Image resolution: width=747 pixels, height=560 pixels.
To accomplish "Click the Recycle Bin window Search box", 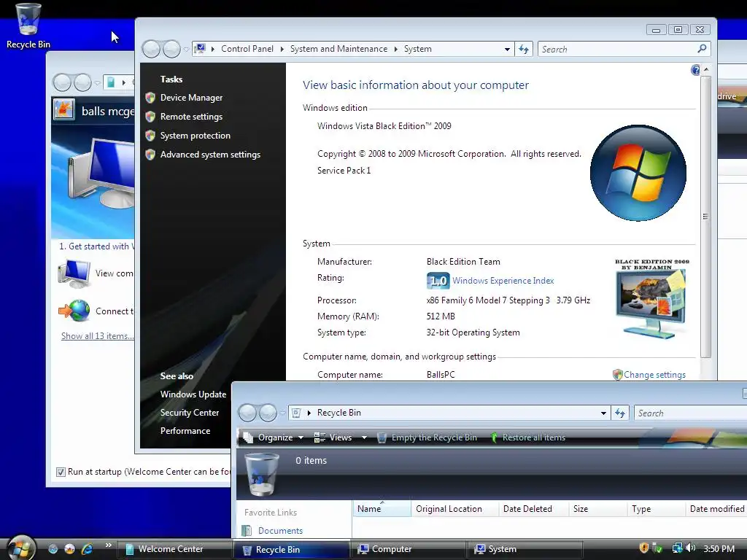I will coord(691,413).
